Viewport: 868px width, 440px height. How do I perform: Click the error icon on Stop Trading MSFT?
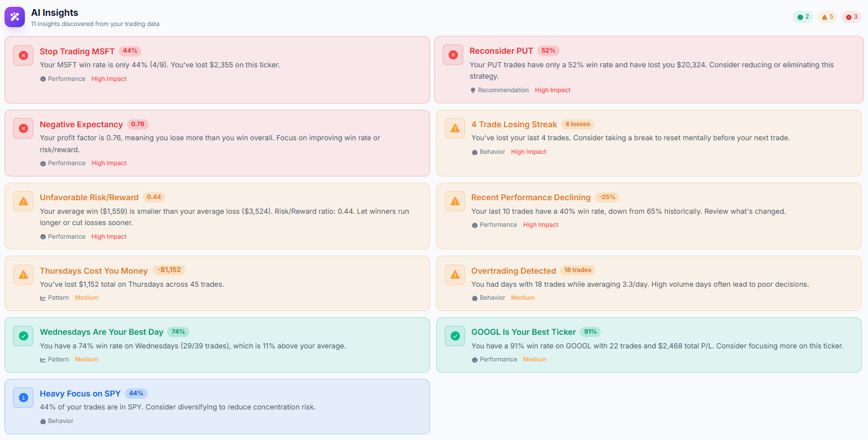coord(23,55)
